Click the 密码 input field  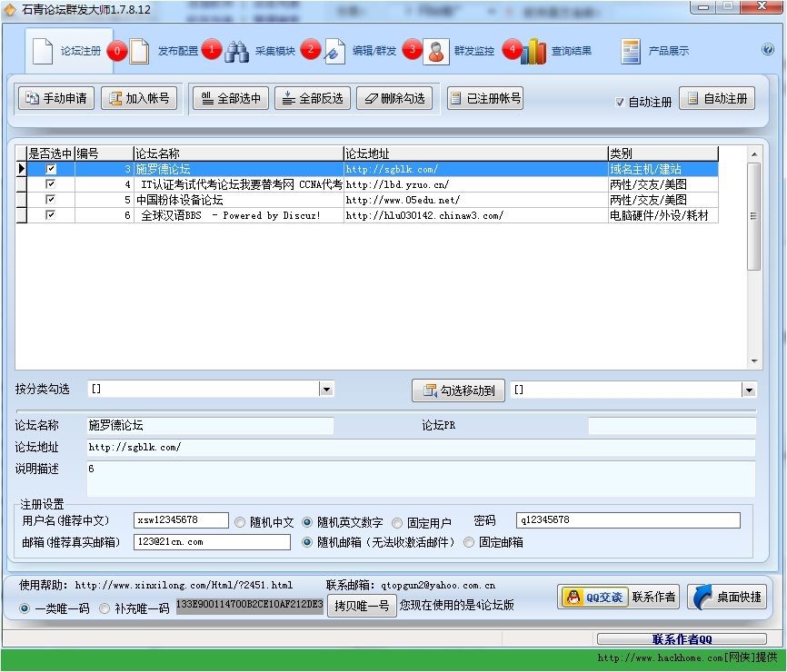coord(627,520)
